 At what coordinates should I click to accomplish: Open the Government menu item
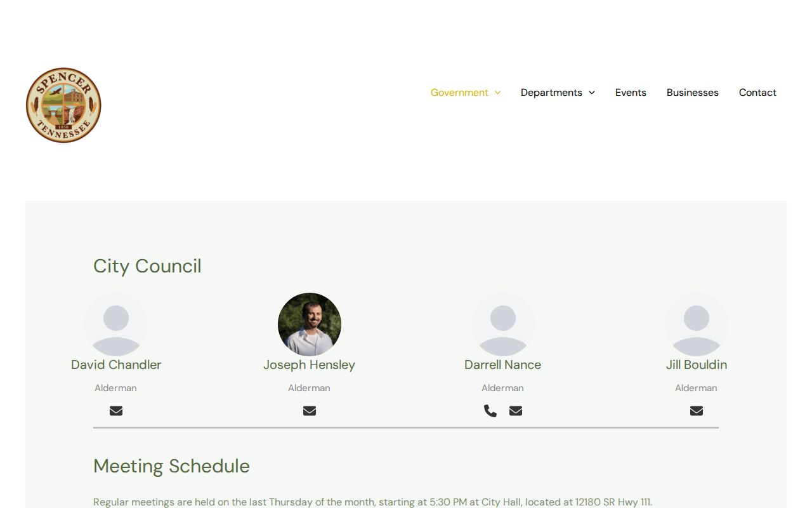pyautogui.click(x=459, y=93)
